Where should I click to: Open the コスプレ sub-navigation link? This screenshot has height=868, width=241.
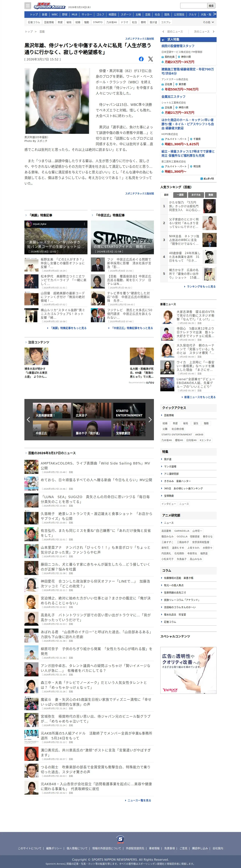tap(166, 22)
